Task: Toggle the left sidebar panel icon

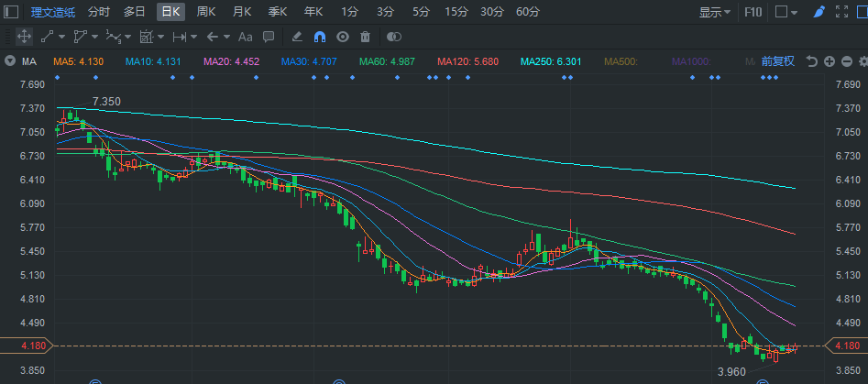Action: coord(12,12)
